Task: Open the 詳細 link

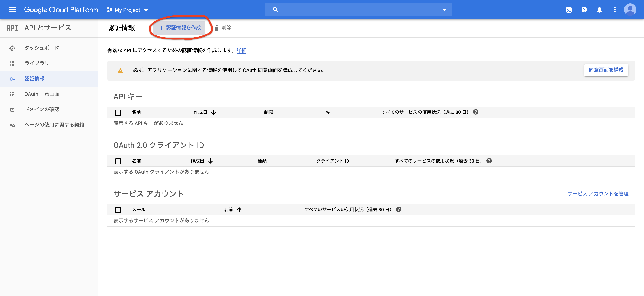Action: 241,50
